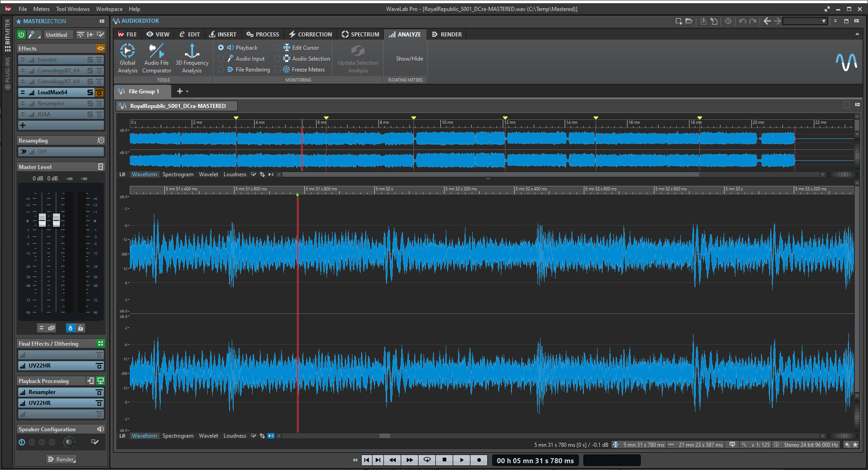This screenshot has height=470, width=868.
Task: Solo the Leveler effect slot
Action: 90,60
